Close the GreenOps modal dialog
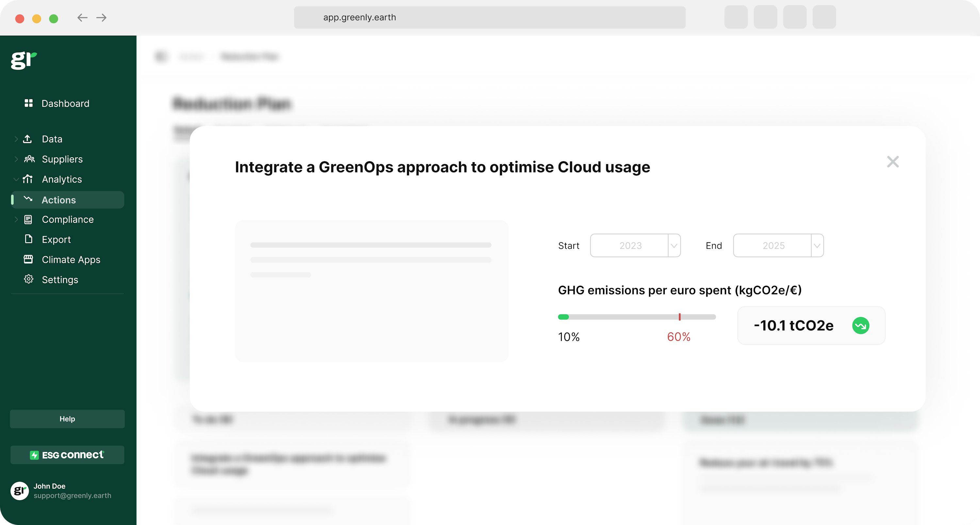The image size is (980, 525). (x=893, y=161)
